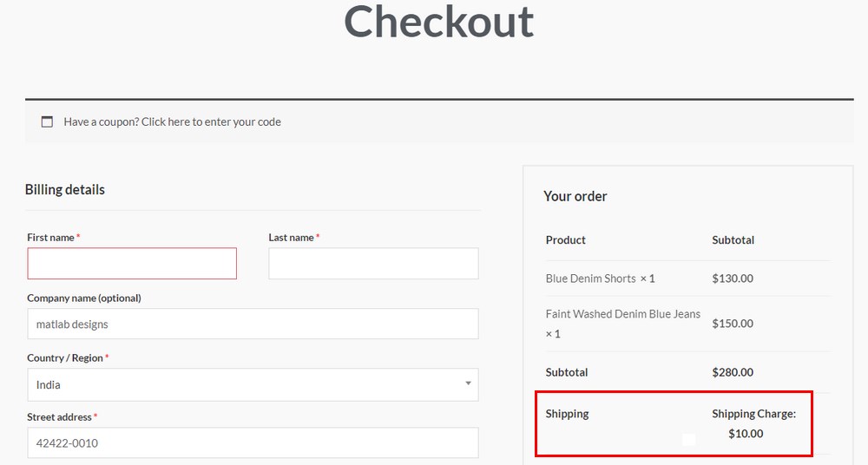
Task: Click the Street address field with 42422-0010
Action: click(x=253, y=442)
